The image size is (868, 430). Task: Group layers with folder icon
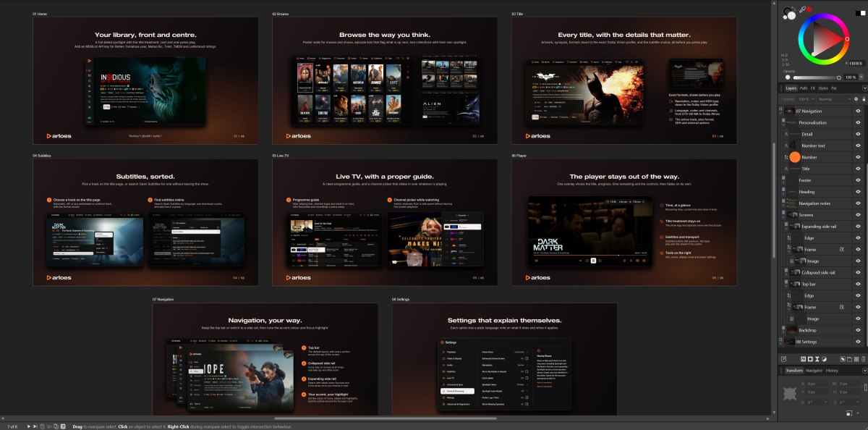click(849, 359)
